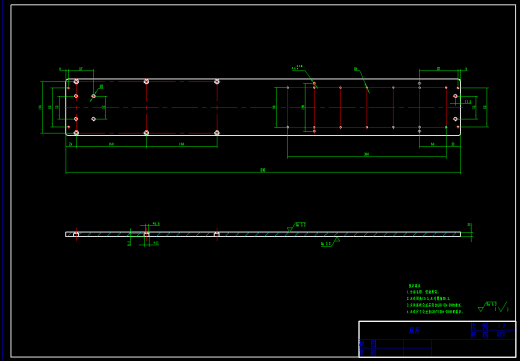Pick the heading of the green technical notes

tap(415, 286)
